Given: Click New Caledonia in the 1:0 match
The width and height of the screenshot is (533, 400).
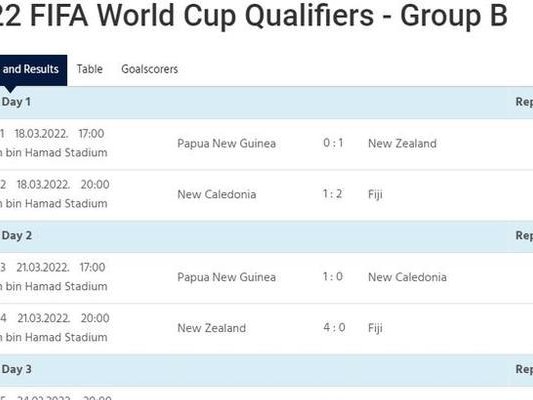Looking at the screenshot, I should [407, 277].
